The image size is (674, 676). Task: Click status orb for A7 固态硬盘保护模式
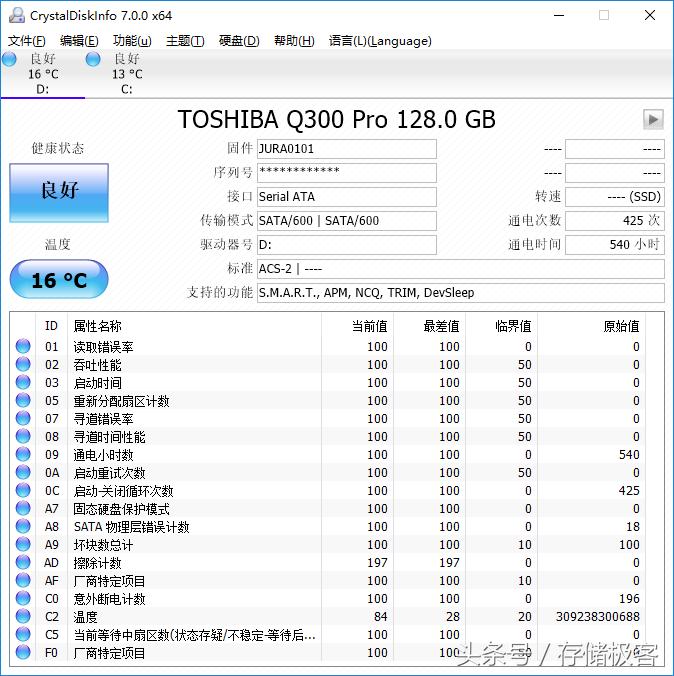(23, 508)
